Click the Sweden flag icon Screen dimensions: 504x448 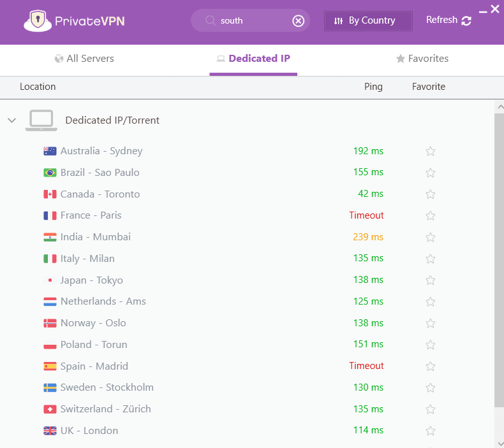50,387
